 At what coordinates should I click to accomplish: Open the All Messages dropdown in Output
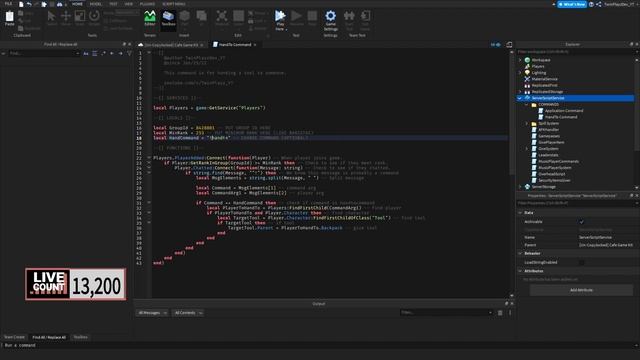pyautogui.click(x=152, y=313)
